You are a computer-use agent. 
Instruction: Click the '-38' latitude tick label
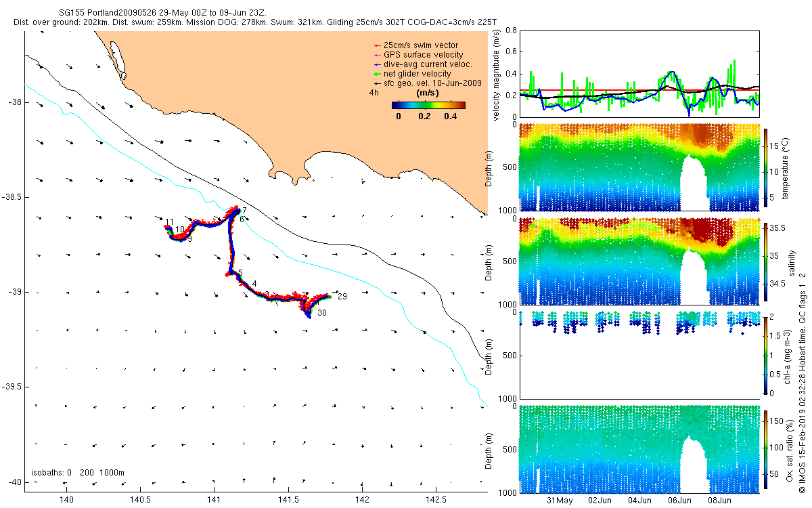point(15,102)
